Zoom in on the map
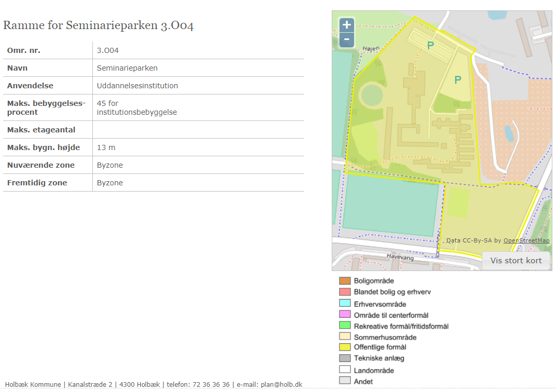Image resolution: width=556 pixels, height=392 pixels. click(346, 24)
